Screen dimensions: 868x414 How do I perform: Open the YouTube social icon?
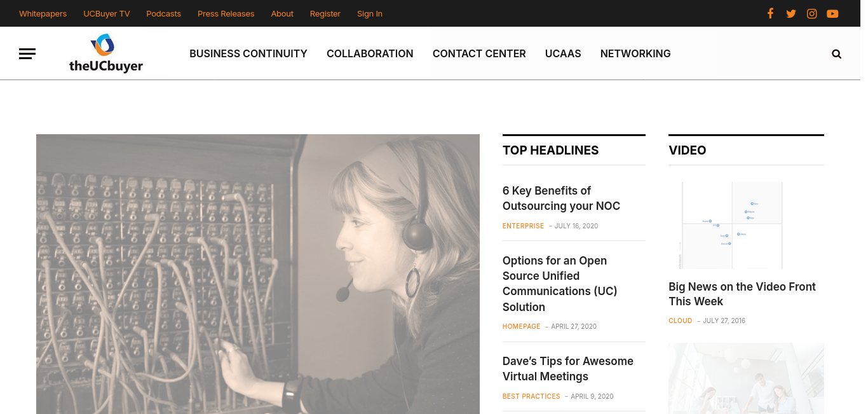point(832,13)
